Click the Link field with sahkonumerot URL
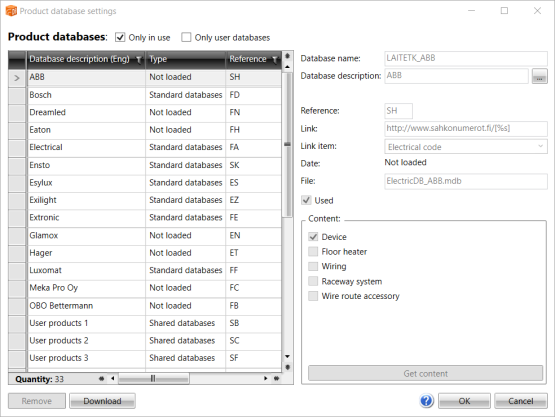 coord(466,128)
